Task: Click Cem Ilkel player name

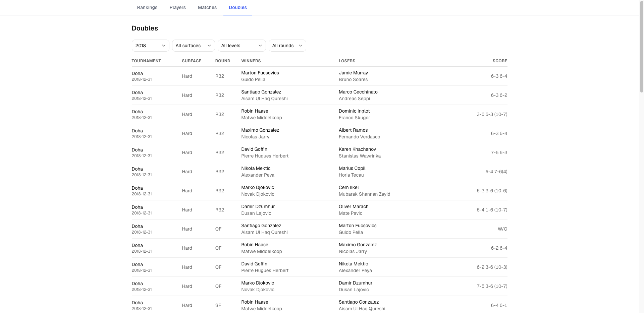Action: pos(348,187)
